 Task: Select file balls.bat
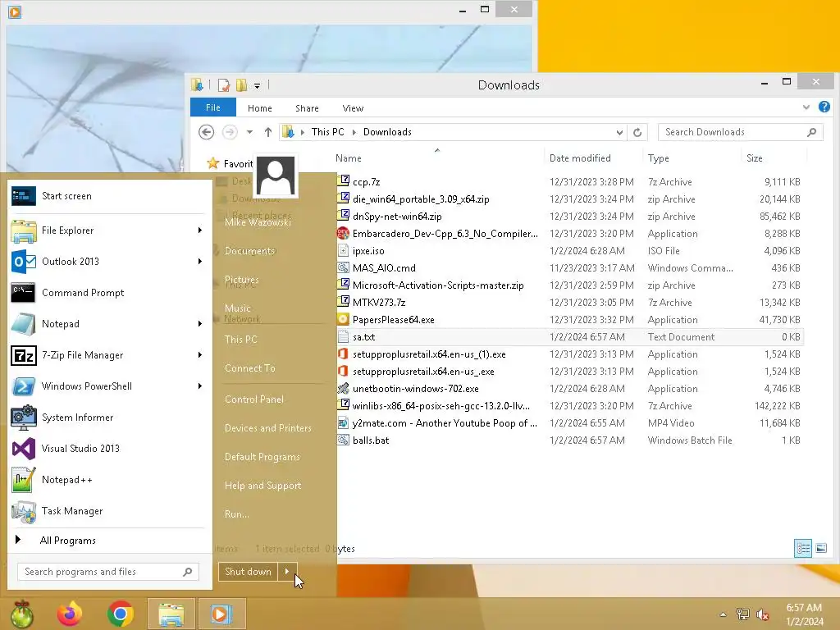(x=371, y=441)
